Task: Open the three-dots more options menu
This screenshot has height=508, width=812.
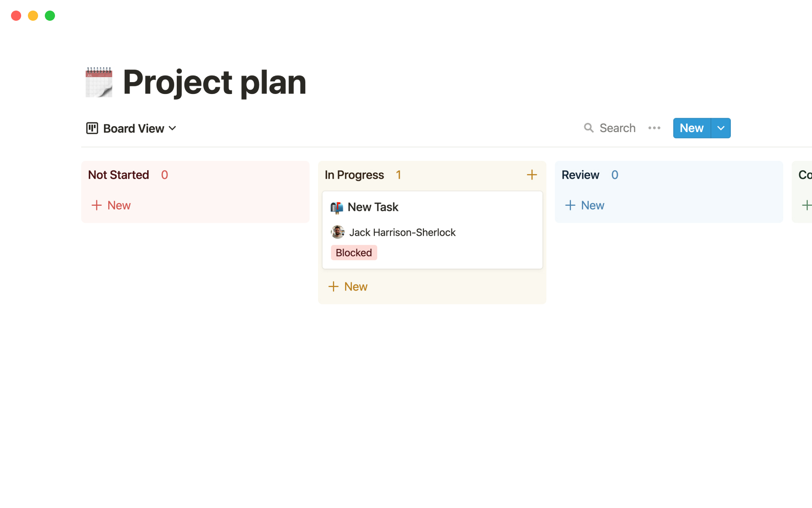Action: tap(654, 128)
